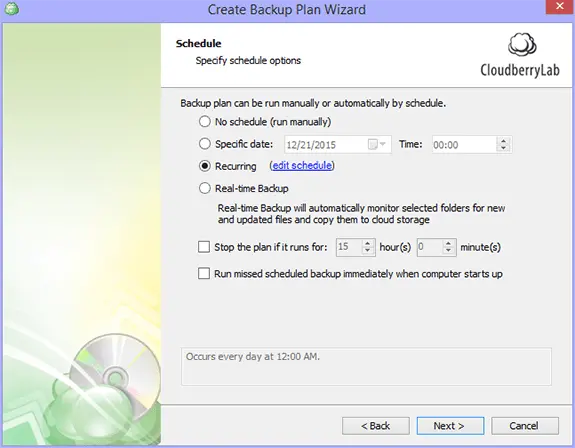Click the 'Specify schedule options' subtitle

pos(248,60)
